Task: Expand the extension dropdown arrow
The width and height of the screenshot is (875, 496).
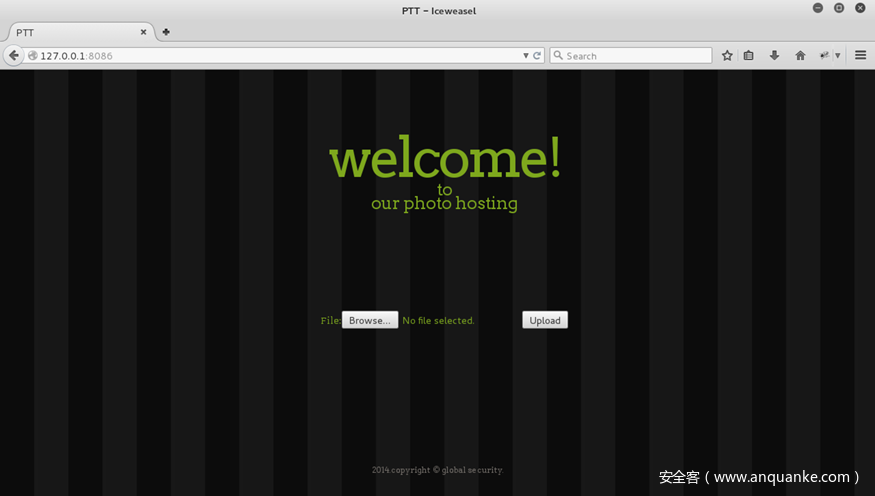Action: (838, 55)
